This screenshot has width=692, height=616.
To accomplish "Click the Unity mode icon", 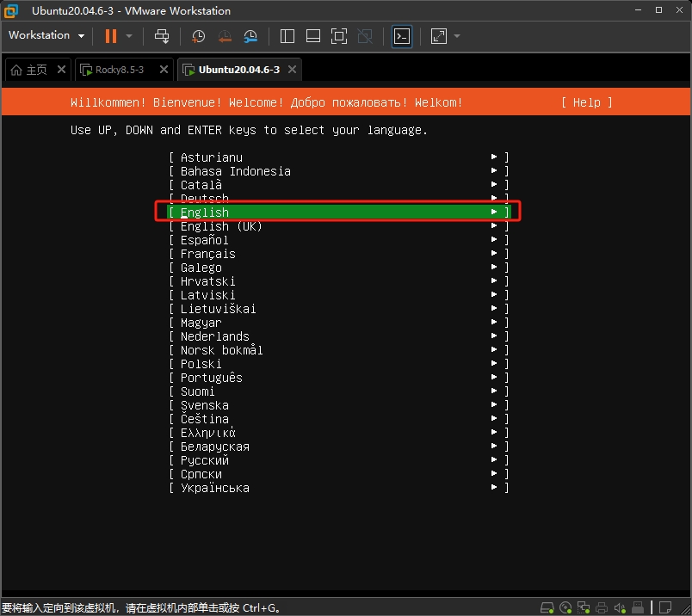I will [365, 36].
